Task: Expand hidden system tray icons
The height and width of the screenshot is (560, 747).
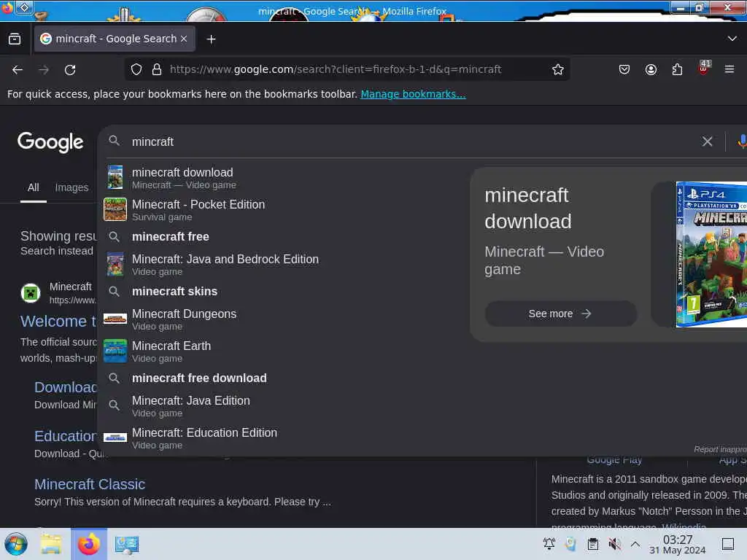Action: (635, 544)
